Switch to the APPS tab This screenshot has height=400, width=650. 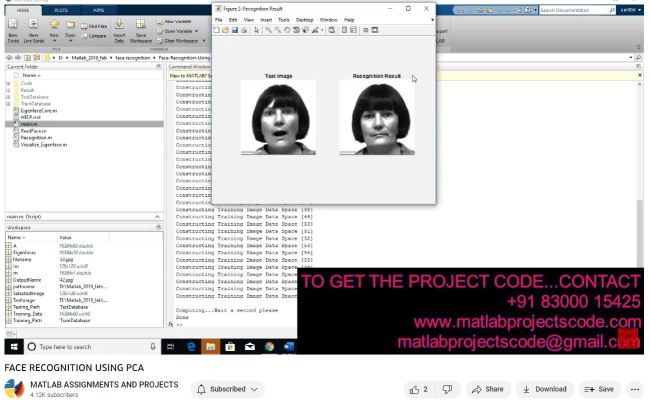coord(99,10)
